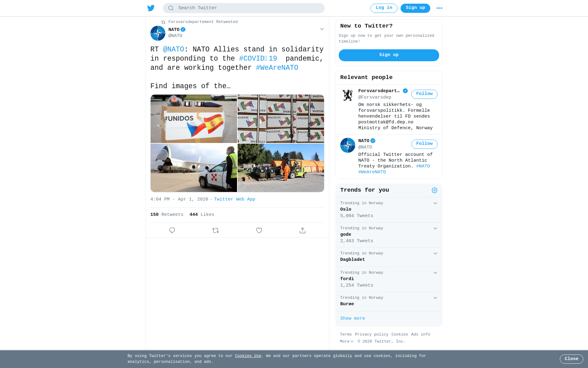Screen dimensions: 588x368
Task: Retweet the NATO tweet
Action: tap(216, 230)
